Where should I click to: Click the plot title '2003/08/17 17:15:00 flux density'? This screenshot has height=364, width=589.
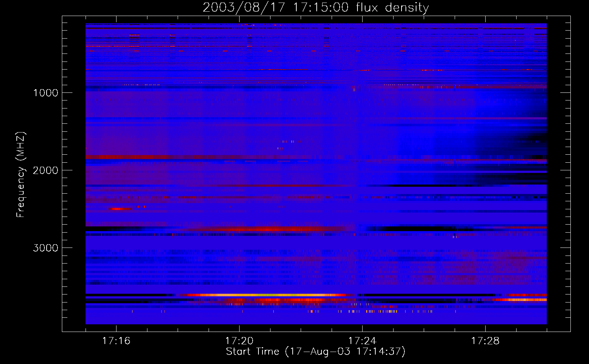click(316, 7)
